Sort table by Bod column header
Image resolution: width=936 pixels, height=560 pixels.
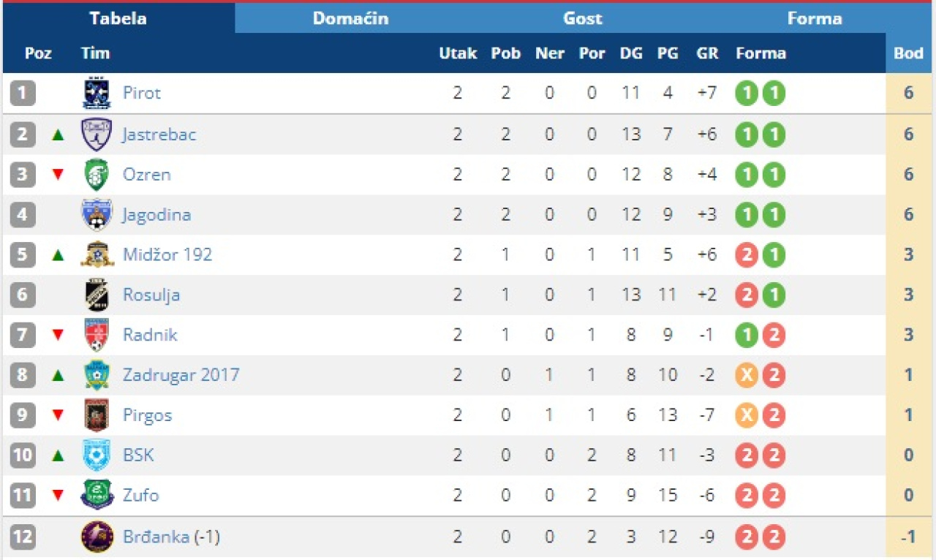(x=908, y=53)
